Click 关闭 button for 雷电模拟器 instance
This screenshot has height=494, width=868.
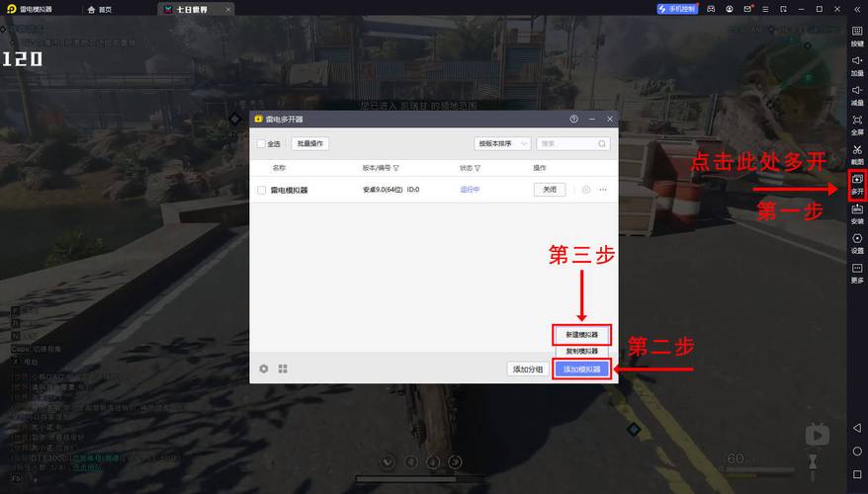pos(550,190)
